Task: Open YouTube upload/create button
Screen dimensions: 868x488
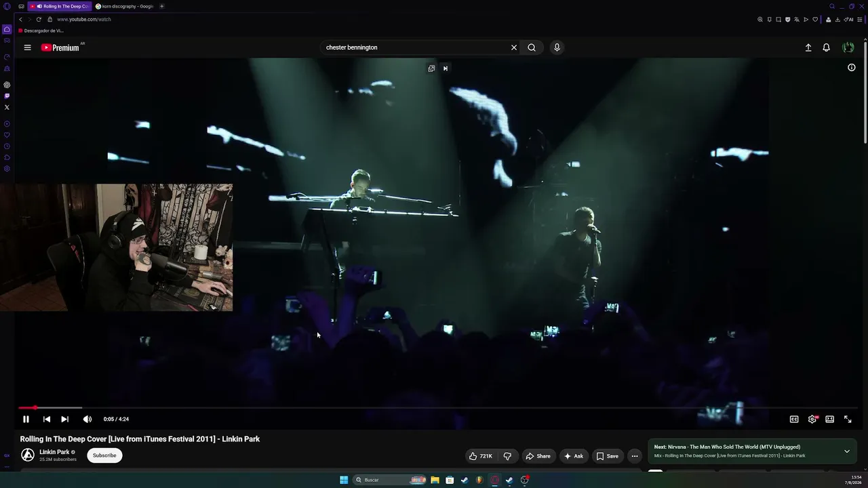Action: tap(808, 47)
